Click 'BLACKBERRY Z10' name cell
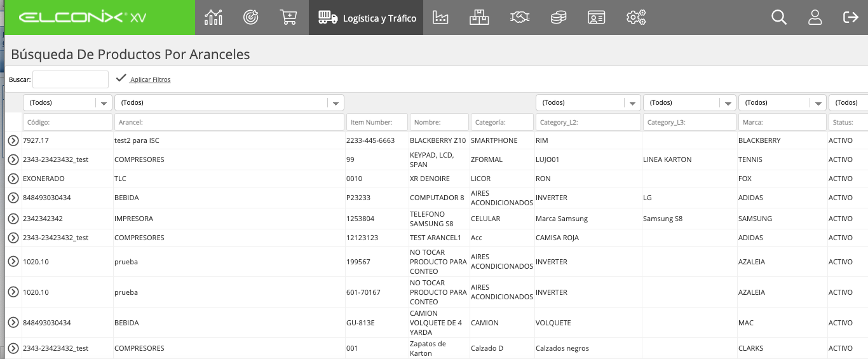 point(438,140)
